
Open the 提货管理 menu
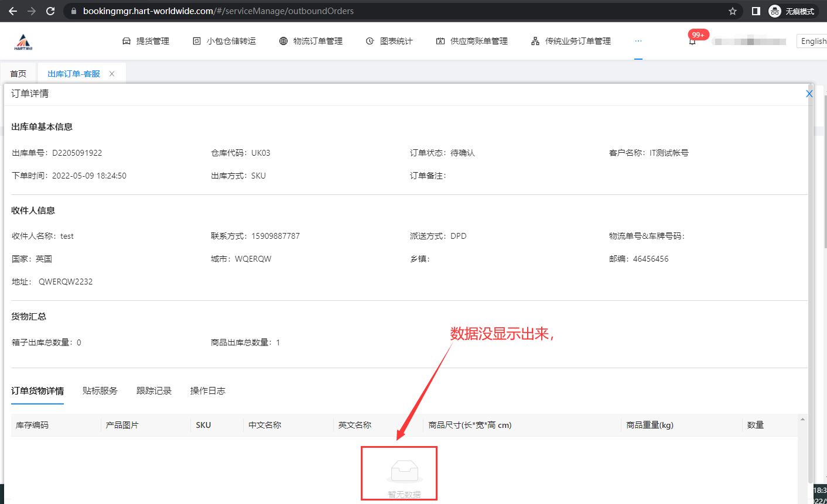(146, 41)
